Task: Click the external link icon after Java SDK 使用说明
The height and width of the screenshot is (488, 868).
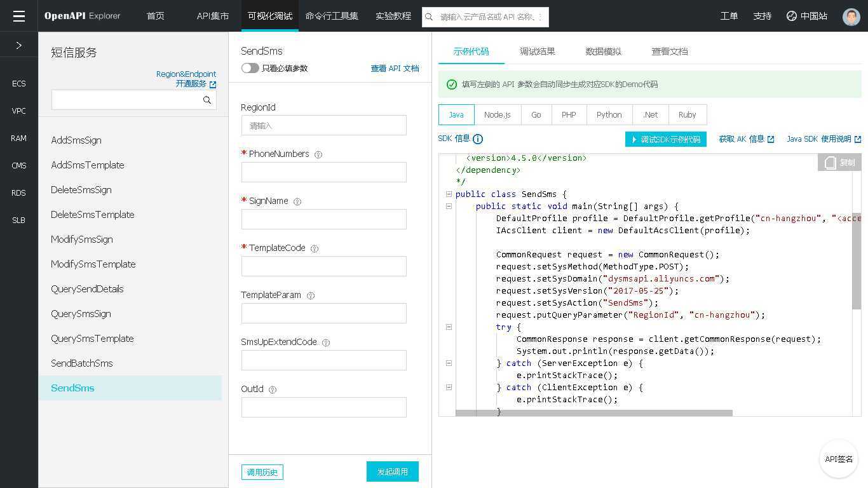Action: 857,139
